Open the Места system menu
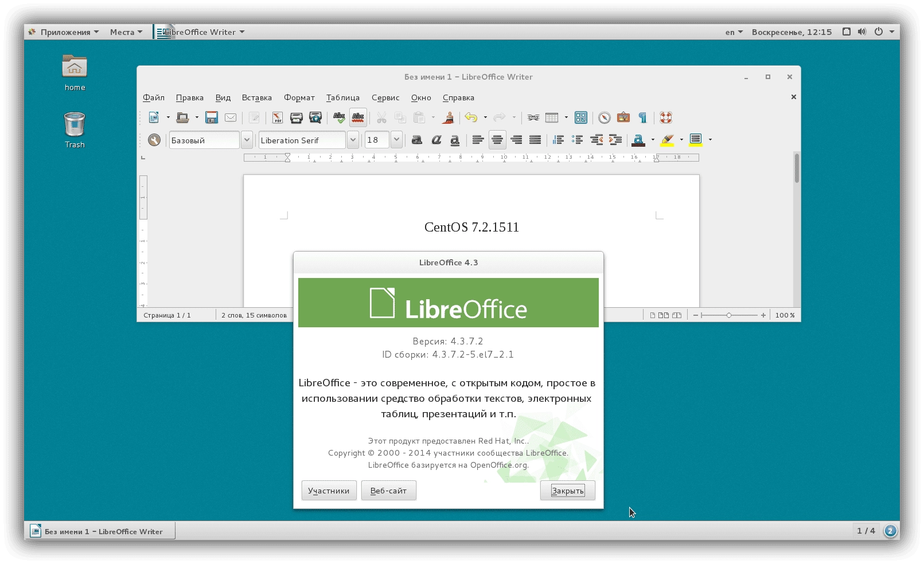The width and height of the screenshot is (924, 564). coord(126,32)
